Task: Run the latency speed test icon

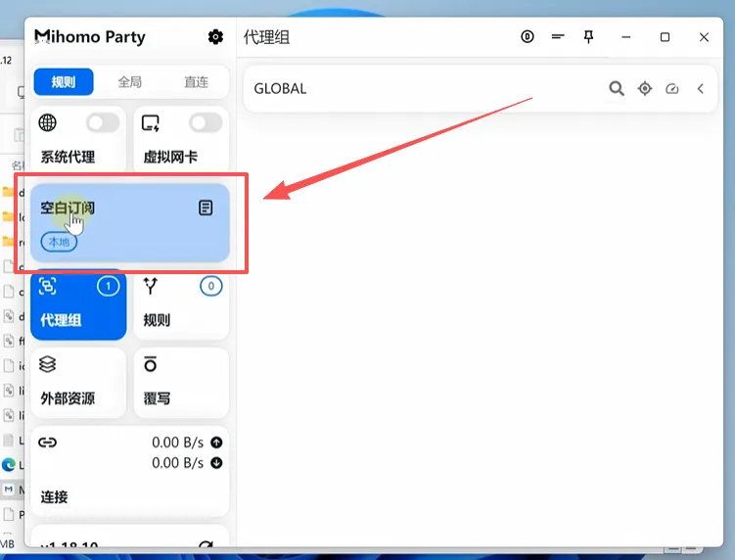Action: (x=671, y=88)
